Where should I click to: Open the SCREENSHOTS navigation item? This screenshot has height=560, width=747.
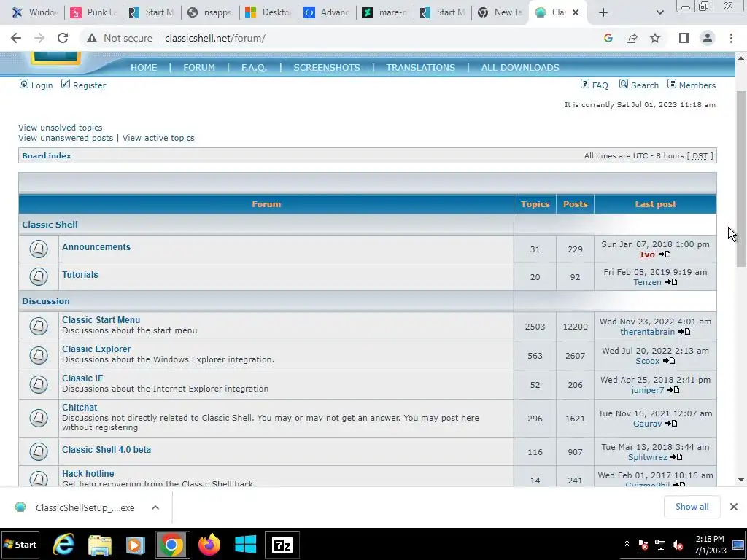click(x=327, y=68)
